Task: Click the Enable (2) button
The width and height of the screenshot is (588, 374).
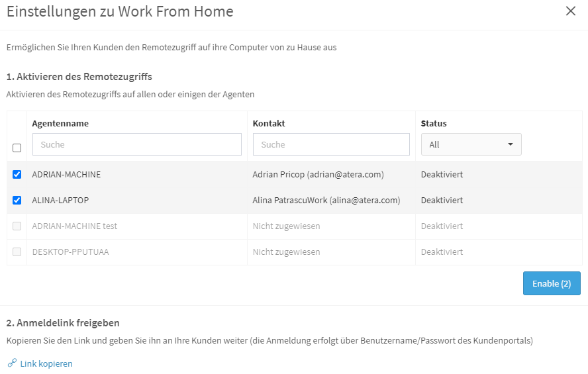Action: pyautogui.click(x=551, y=283)
